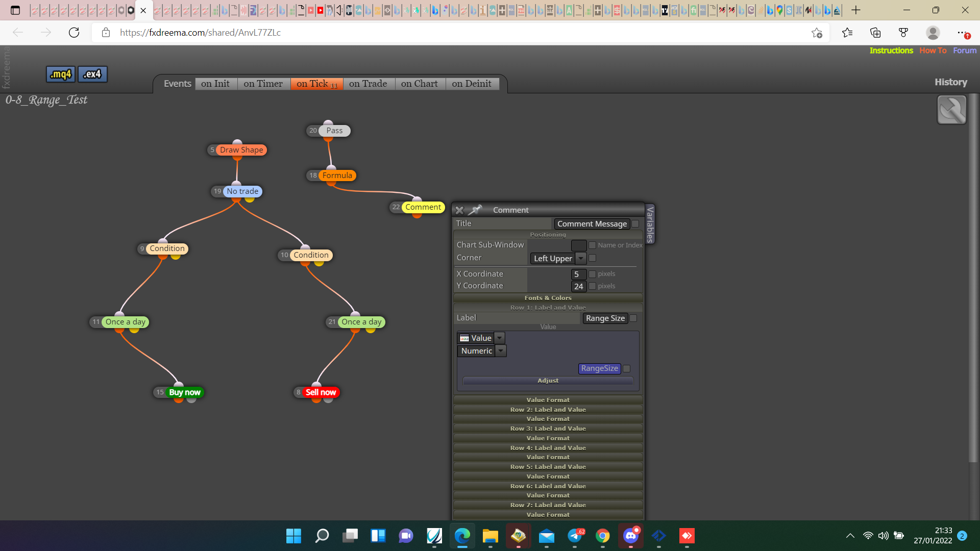The height and width of the screenshot is (551, 980).
Task: Open the Numeric type dropdown
Action: pos(481,351)
